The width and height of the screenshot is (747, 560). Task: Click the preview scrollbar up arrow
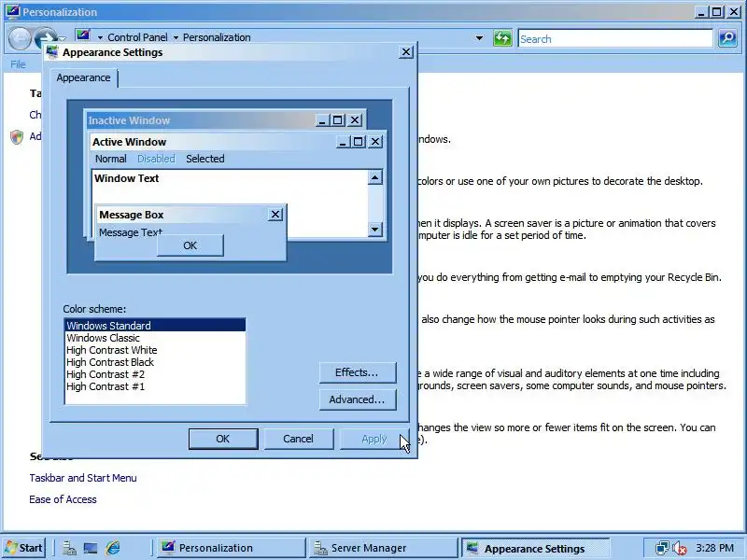coord(375,177)
